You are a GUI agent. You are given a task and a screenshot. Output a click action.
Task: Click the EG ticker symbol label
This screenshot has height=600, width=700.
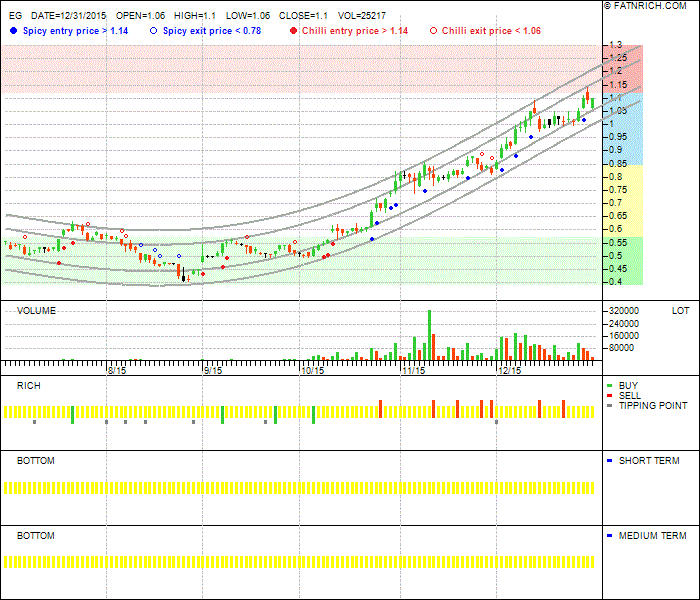(x=14, y=17)
